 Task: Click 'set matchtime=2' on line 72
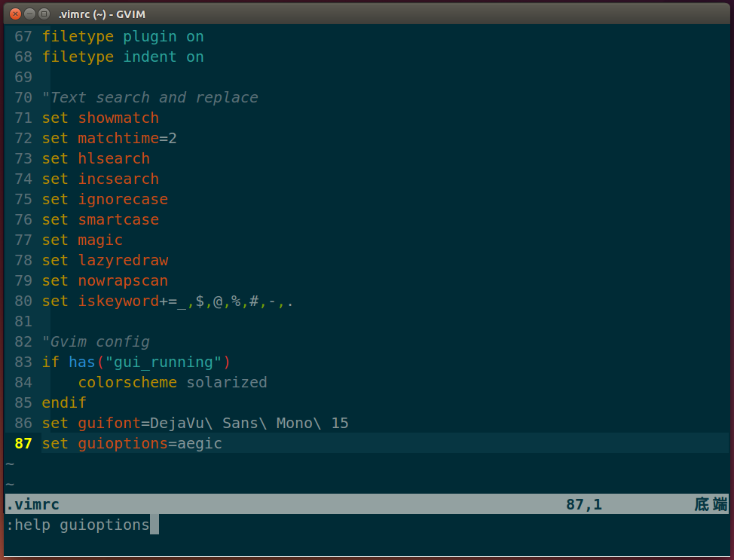109,138
